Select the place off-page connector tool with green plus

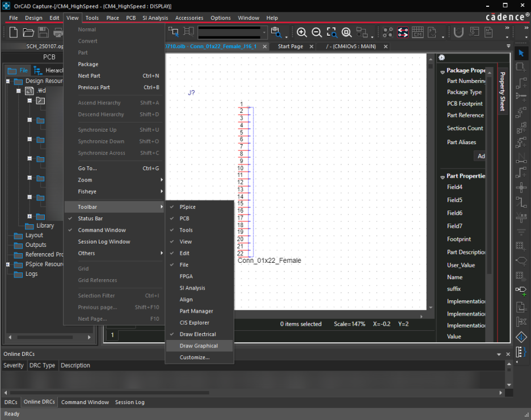pyautogui.click(x=521, y=291)
